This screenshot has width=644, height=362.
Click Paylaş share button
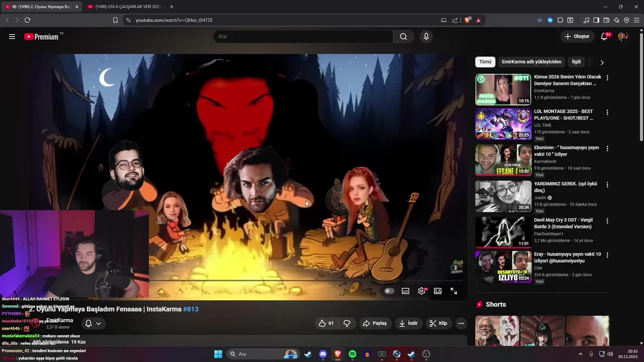coord(375,323)
